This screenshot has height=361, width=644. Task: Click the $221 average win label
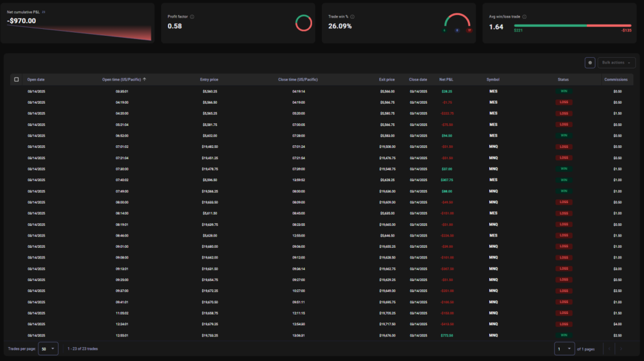click(518, 30)
